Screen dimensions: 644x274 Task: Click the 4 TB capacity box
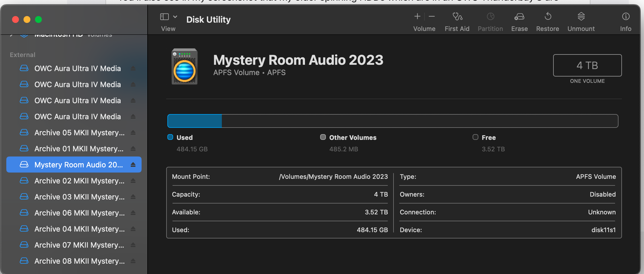pos(587,65)
